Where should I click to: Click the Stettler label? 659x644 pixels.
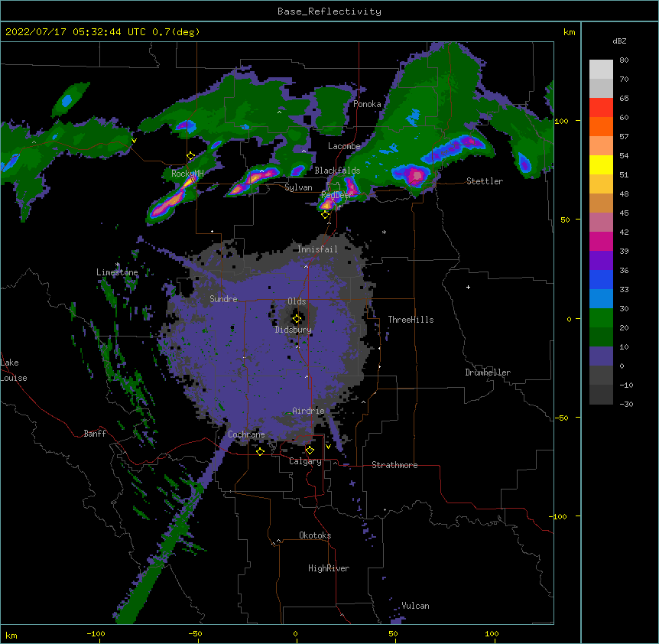pos(485,181)
